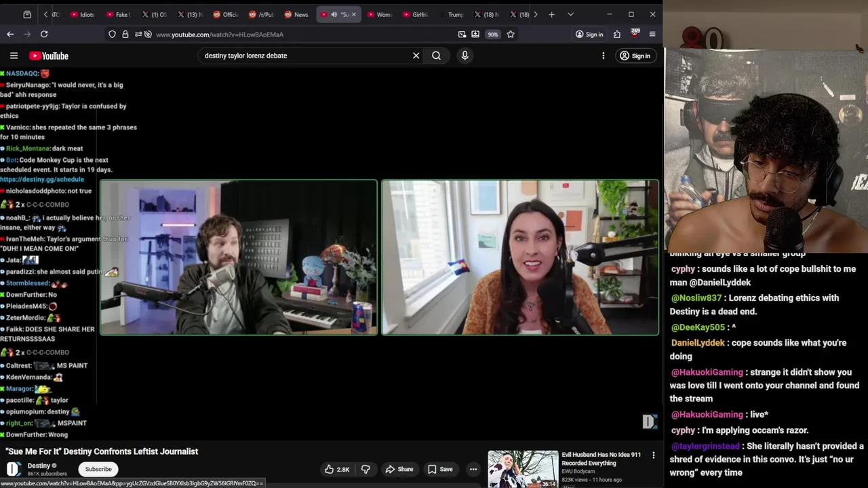This screenshot has height=488, width=868.
Task: Share the video using Share button
Action: (399, 469)
